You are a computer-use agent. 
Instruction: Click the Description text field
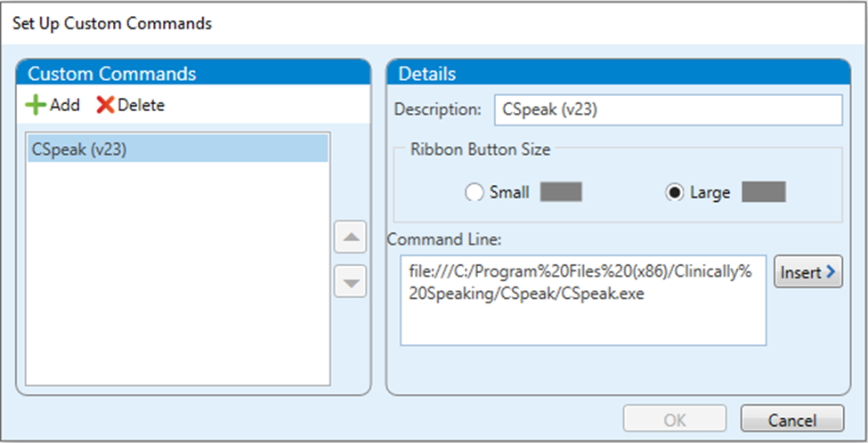tap(666, 110)
